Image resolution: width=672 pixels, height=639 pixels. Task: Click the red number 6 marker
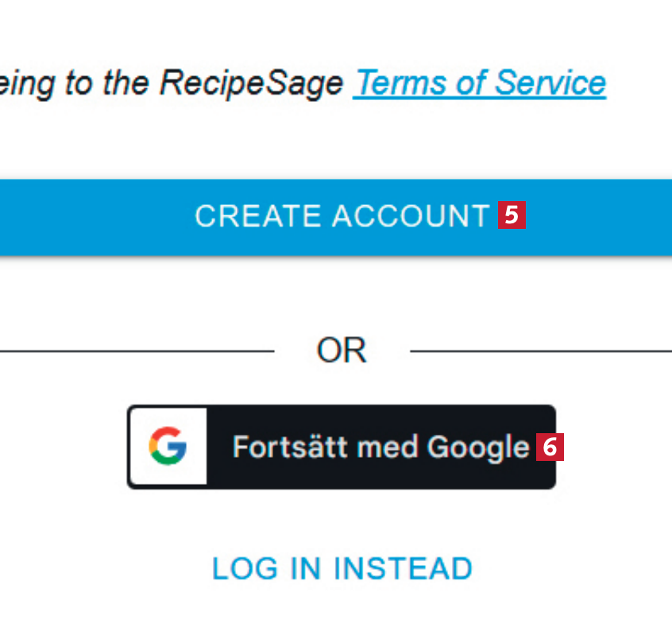coord(550,447)
